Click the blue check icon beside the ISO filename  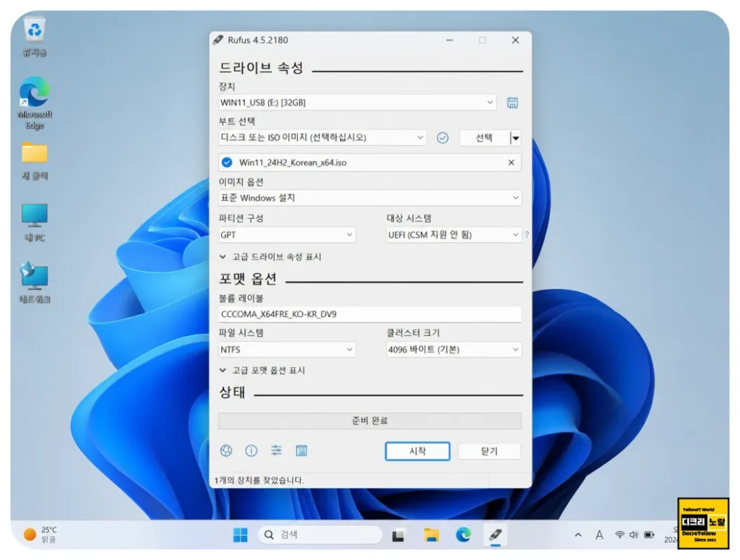click(227, 163)
